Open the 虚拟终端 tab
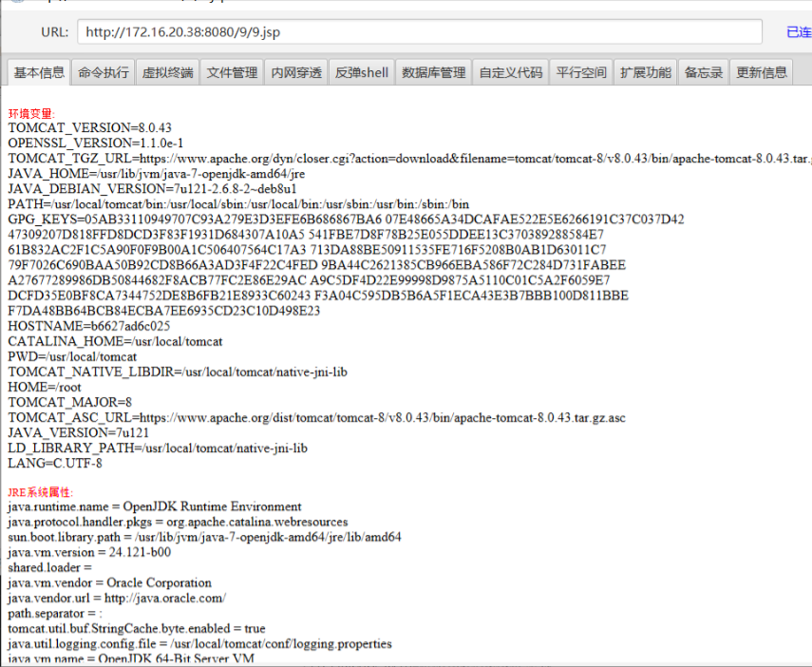Viewport: 812px width, 667px height. point(168,72)
